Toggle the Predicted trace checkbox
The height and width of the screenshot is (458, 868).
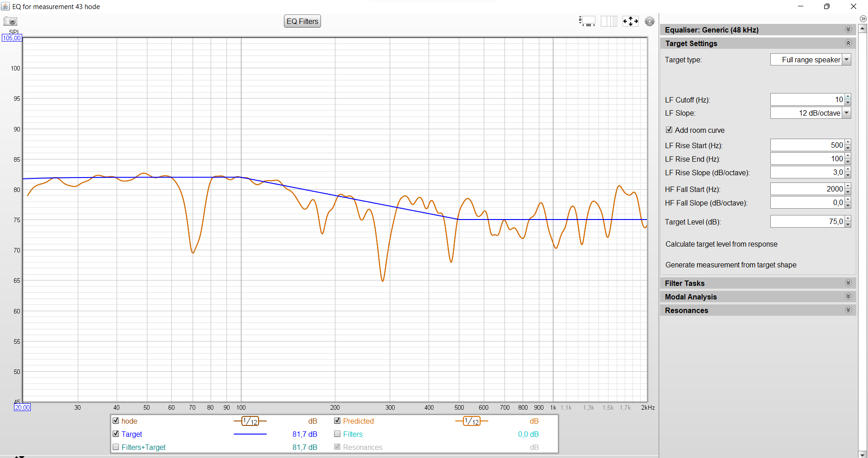(337, 421)
